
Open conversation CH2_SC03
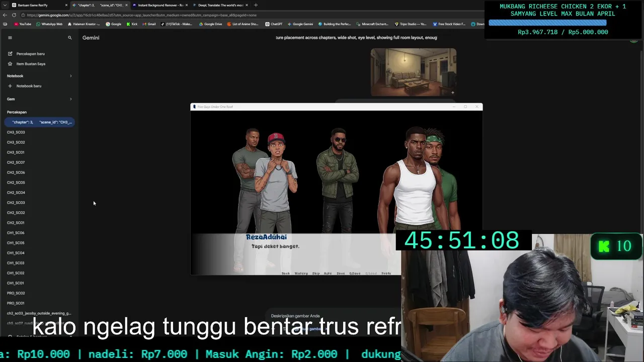(16, 203)
